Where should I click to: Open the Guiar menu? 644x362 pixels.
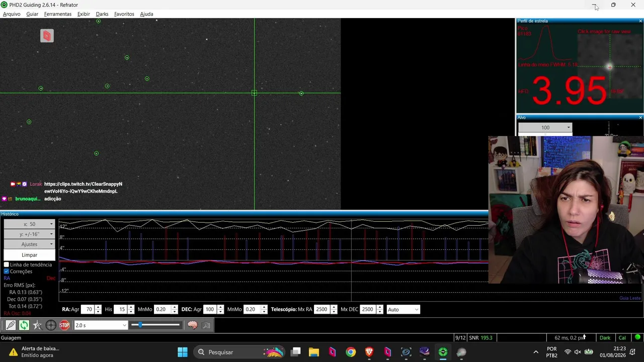pos(32,14)
